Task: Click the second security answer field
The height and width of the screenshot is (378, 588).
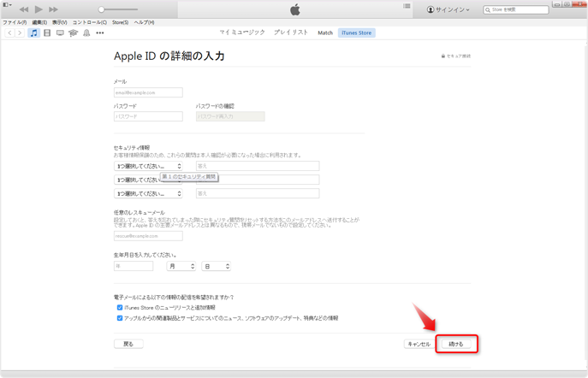Action: pos(258,180)
